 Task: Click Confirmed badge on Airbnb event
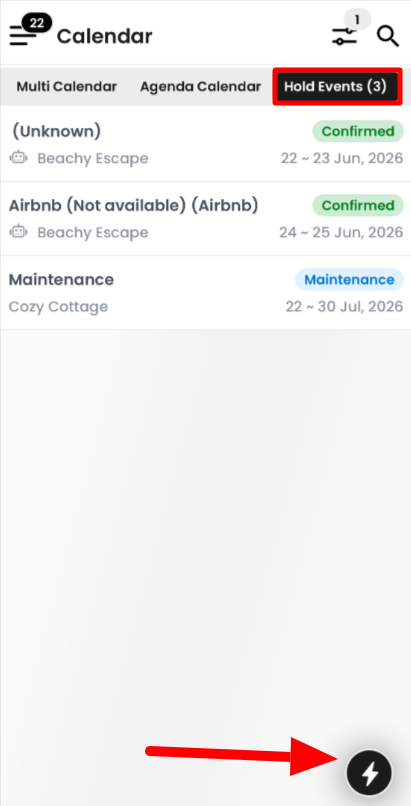(358, 206)
